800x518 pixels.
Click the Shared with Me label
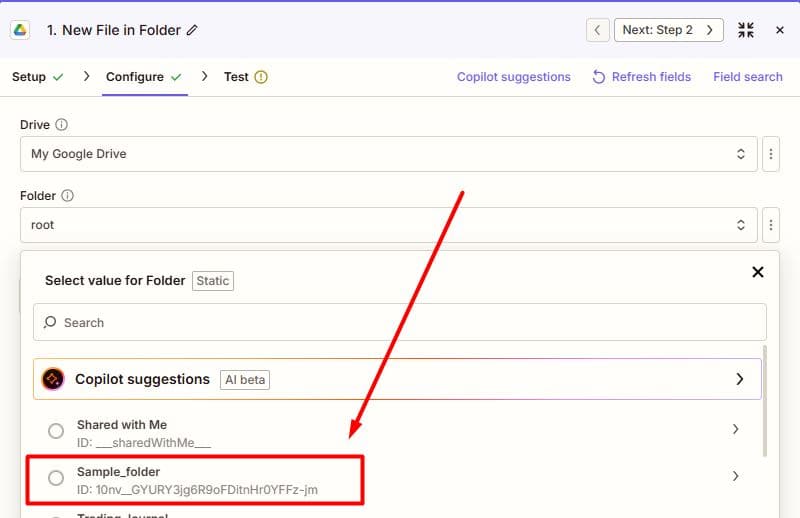[x=122, y=425]
